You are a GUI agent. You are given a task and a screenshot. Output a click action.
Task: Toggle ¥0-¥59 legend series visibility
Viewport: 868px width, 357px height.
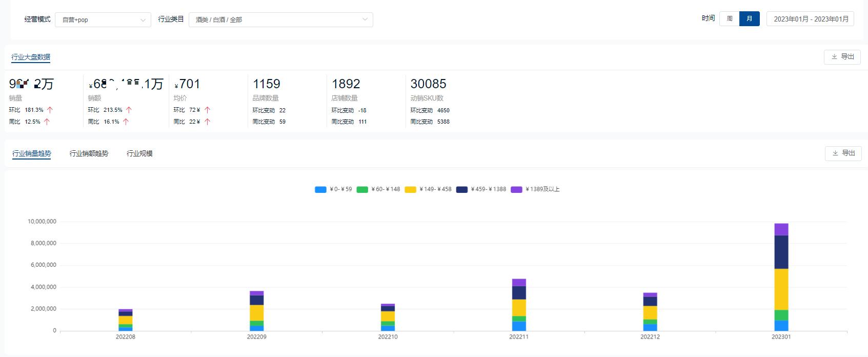click(x=333, y=189)
